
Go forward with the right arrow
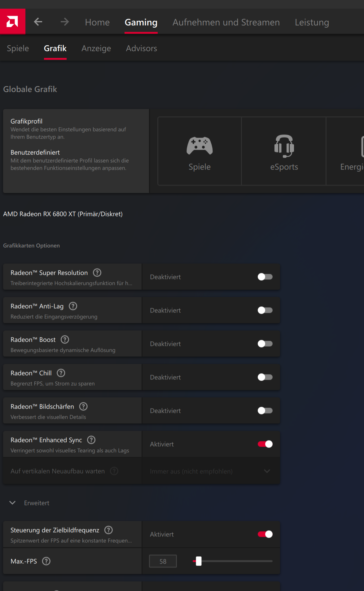(64, 22)
